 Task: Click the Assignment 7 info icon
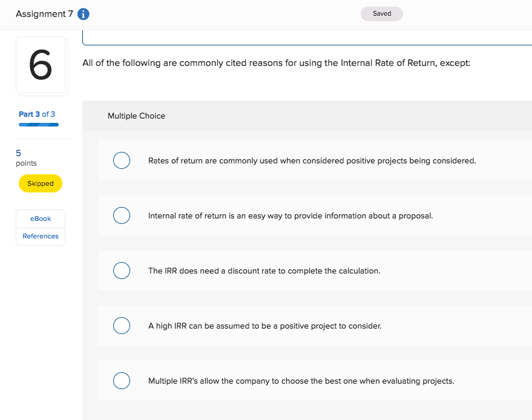(x=84, y=15)
